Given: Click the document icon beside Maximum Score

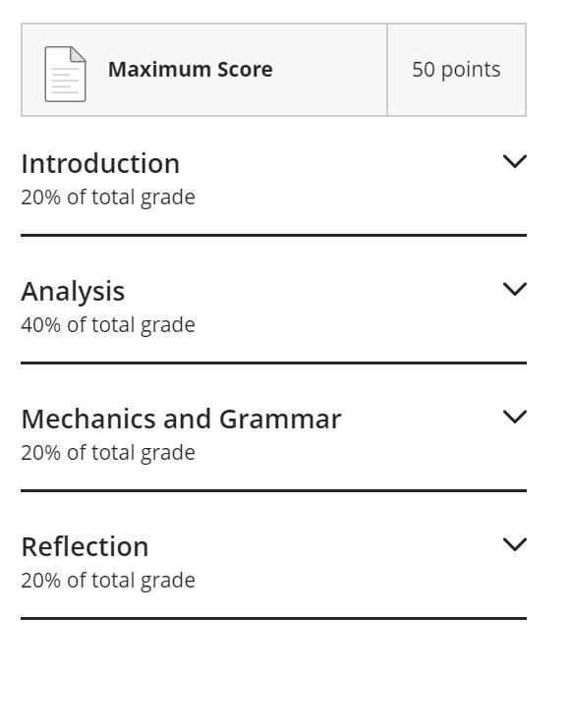Looking at the screenshot, I should (x=65, y=74).
